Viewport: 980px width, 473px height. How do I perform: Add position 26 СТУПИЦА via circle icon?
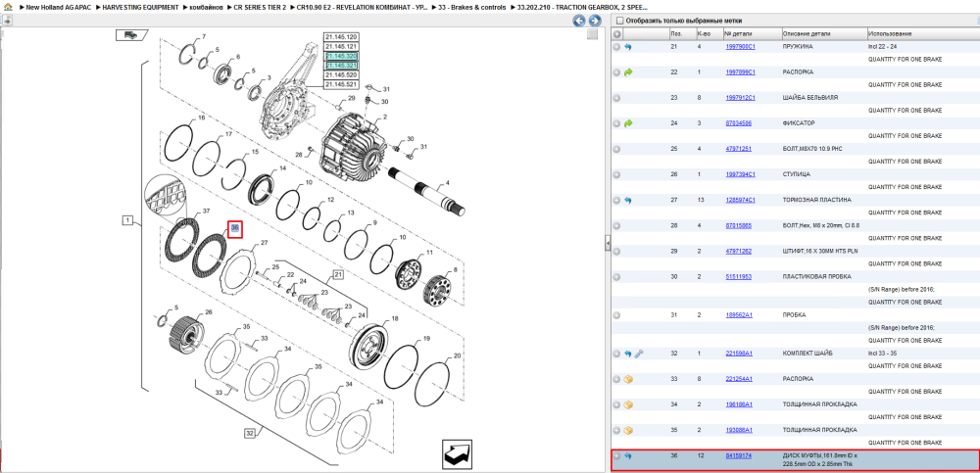point(616,174)
